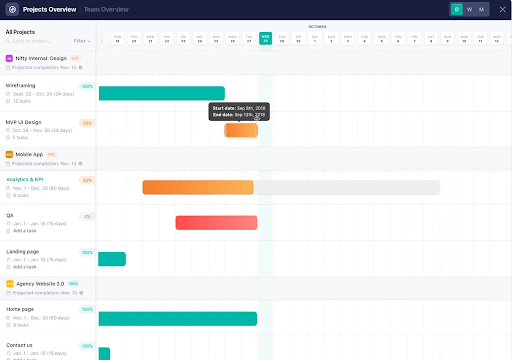Open the yellow Agency Website 2.0 project icon

point(10,284)
